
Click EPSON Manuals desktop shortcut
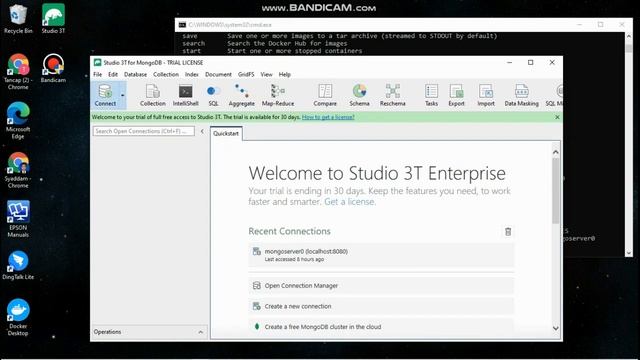tap(18, 219)
